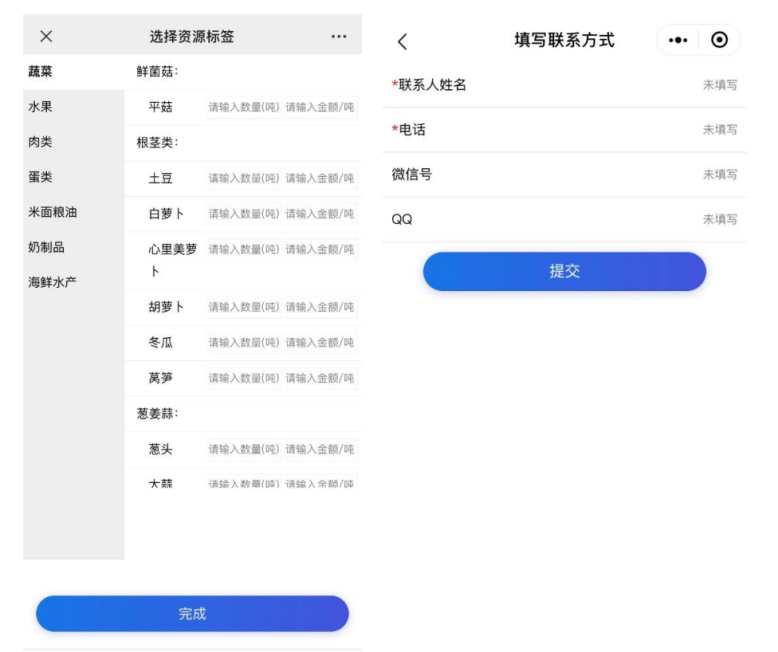Open the 肉类 category
This screenshot has height=652, width=778.
coord(41,142)
